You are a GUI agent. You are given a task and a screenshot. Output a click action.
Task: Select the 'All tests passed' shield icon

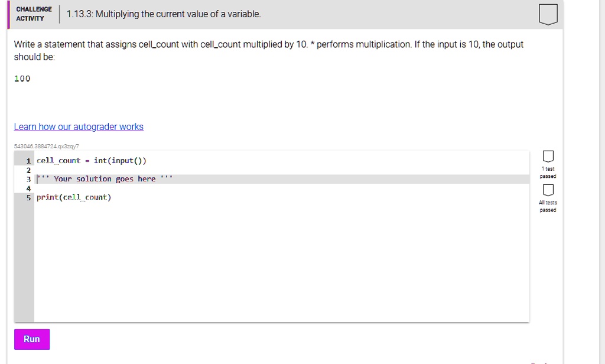[x=548, y=189]
